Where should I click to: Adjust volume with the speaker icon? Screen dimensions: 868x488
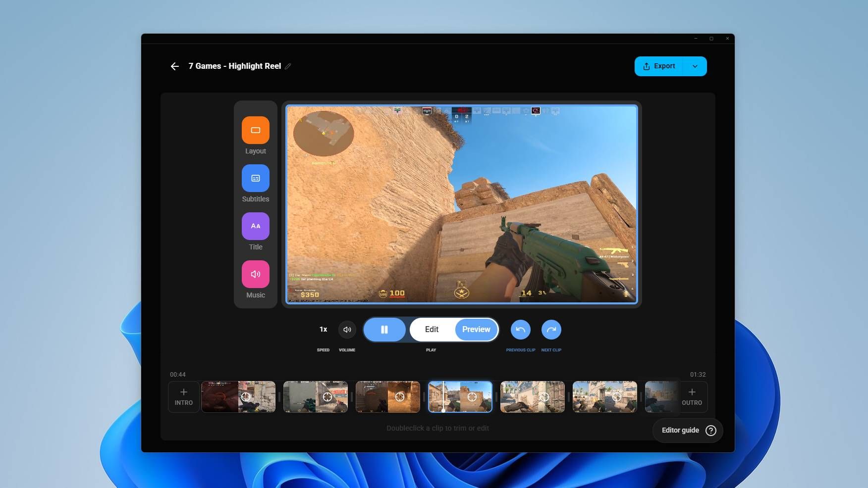(x=347, y=330)
